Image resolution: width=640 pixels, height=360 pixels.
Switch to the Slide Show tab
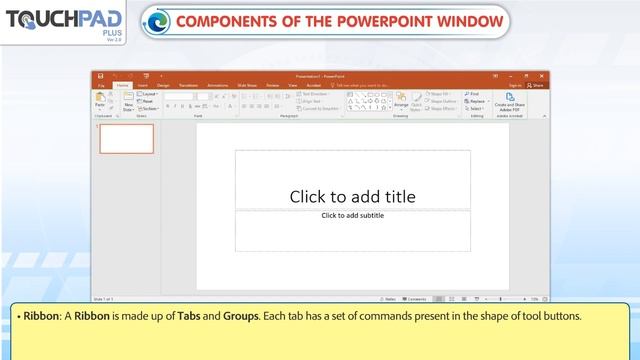click(x=247, y=86)
